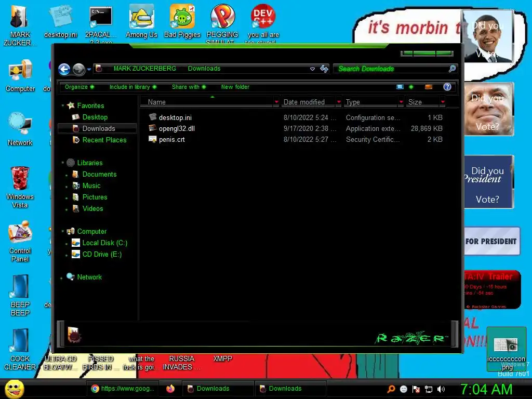Open the Documents library
This screenshot has height=399, width=532.
tap(99, 175)
